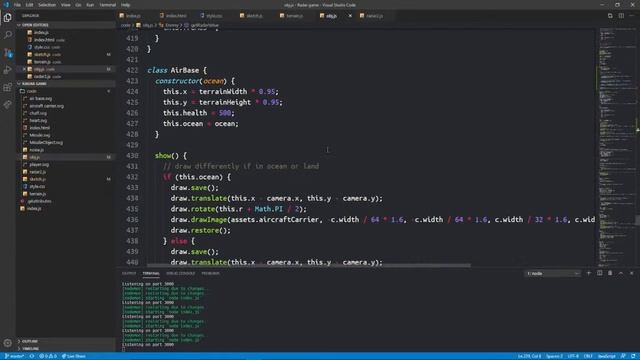Click the JavaScript language mode in the status bar
The width and height of the screenshot is (640, 360).
[x=607, y=356]
